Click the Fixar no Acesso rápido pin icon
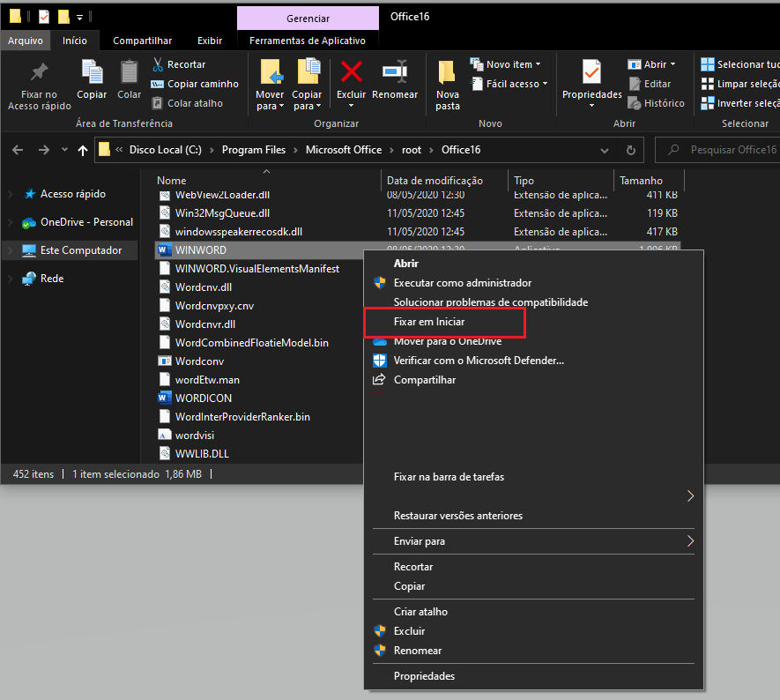The height and width of the screenshot is (700, 780). [40, 73]
